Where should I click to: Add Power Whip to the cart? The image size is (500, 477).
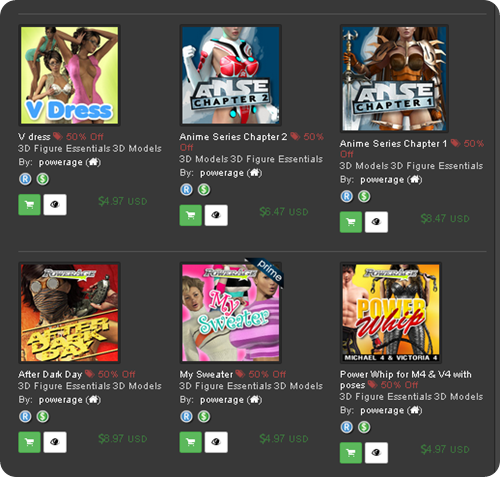pyautogui.click(x=351, y=453)
